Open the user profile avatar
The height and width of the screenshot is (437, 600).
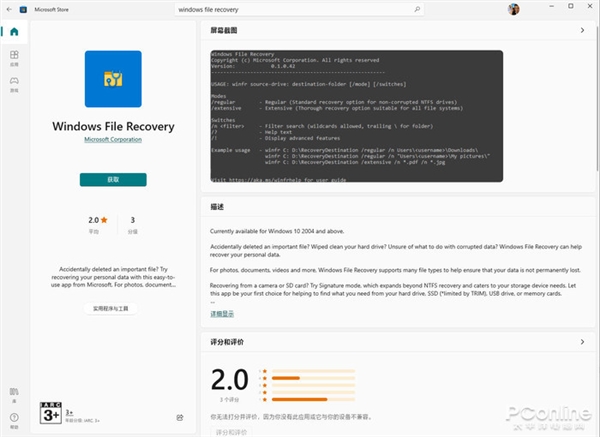click(514, 9)
